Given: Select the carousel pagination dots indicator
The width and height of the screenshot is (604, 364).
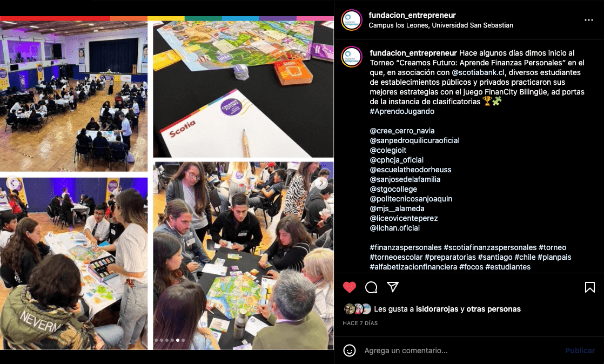Looking at the screenshot, I should (x=170, y=340).
